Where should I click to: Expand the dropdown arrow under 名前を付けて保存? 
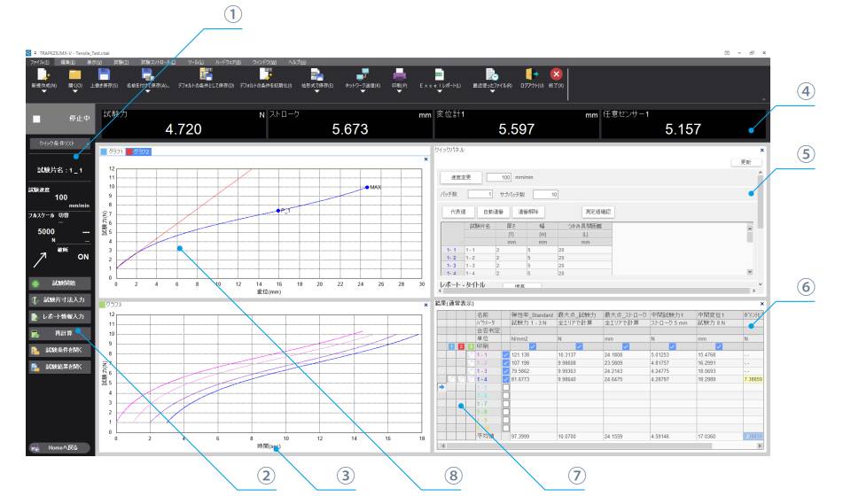(148, 91)
